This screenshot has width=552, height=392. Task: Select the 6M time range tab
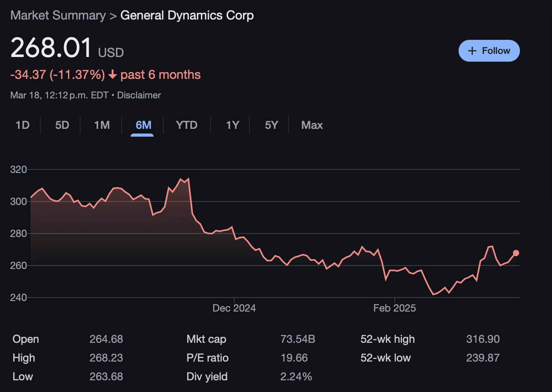143,125
